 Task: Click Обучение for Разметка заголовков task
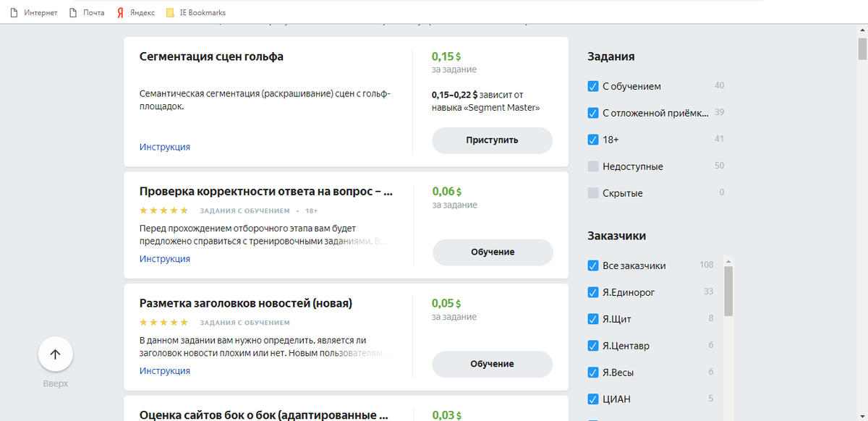pyautogui.click(x=493, y=364)
